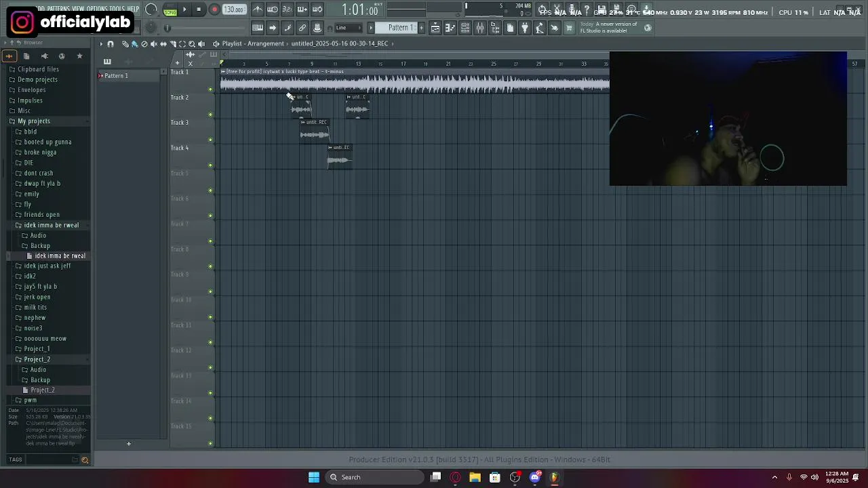
Task: Select the Slip tool in Playlist
Action: pyautogui.click(x=163, y=44)
